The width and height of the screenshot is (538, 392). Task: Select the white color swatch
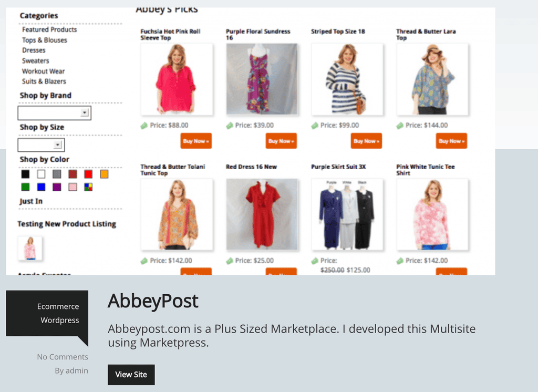pos(41,174)
